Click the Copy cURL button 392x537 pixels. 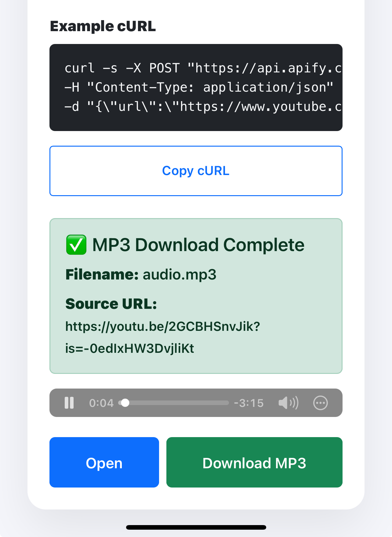point(196,171)
